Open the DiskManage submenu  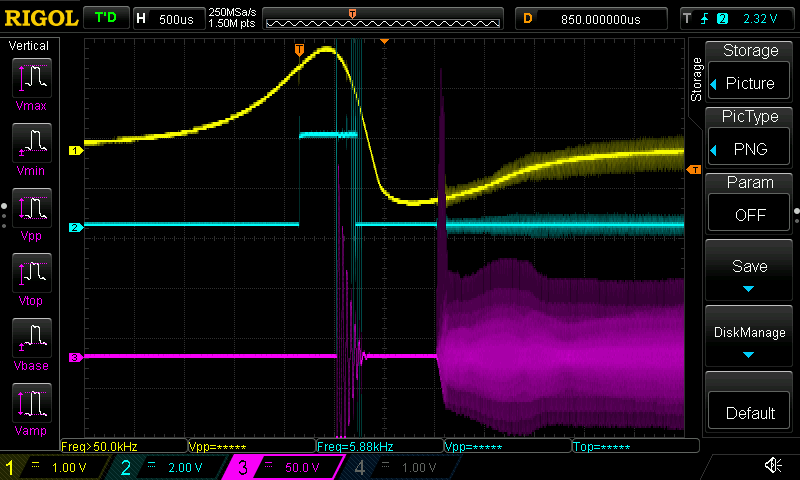750,340
